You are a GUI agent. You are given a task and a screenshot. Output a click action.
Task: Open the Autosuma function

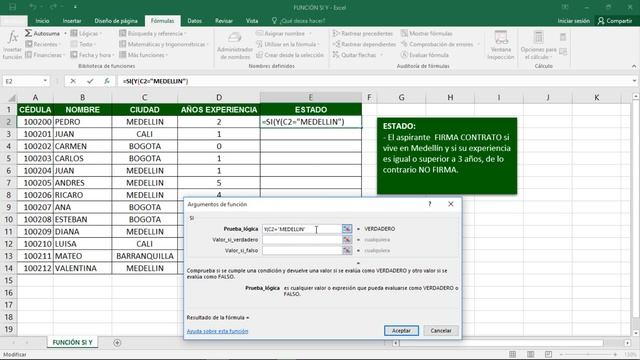42,33
